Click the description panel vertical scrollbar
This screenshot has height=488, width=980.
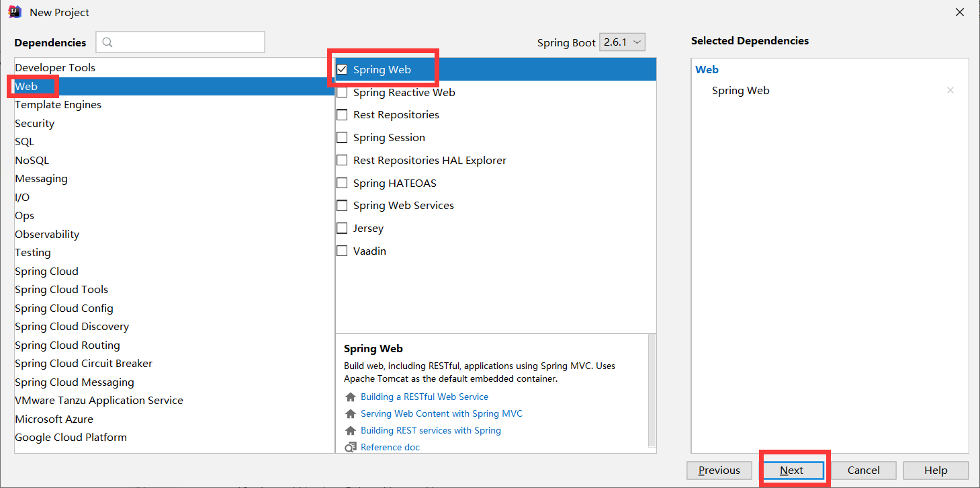[x=652, y=390]
